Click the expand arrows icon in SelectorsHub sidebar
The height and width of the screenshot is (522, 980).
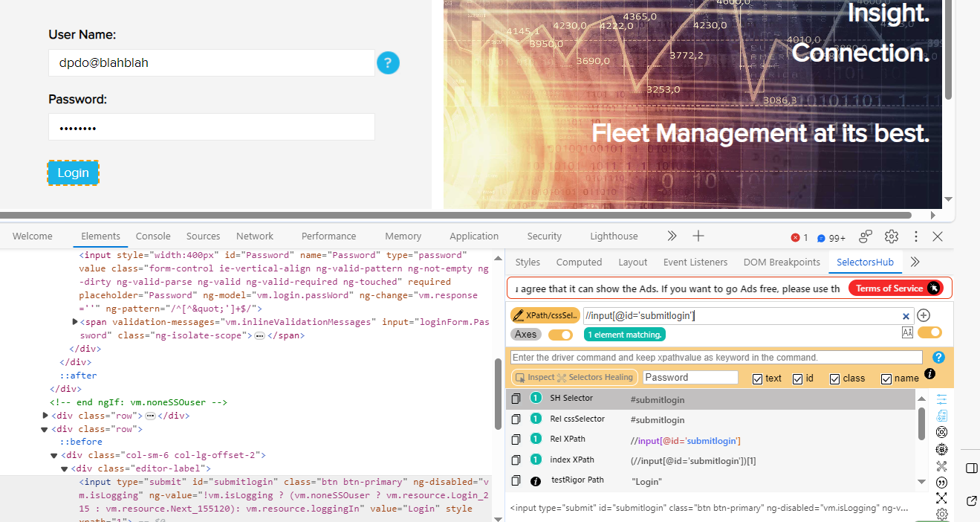pyautogui.click(x=942, y=498)
